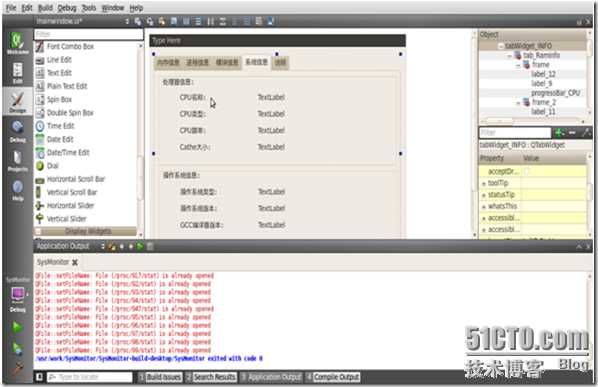598x387 pixels.
Task: Select the Time Edit widget
Action: [55, 126]
